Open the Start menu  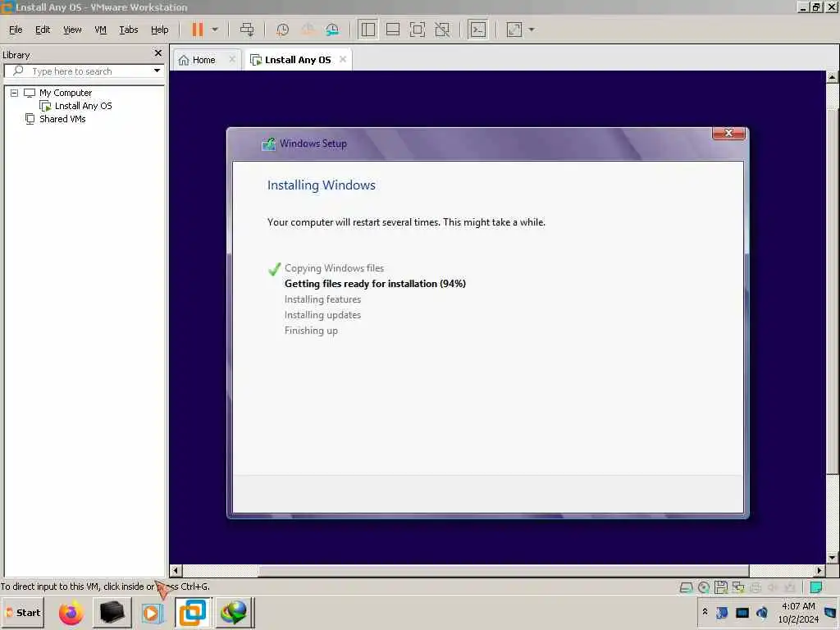pos(22,612)
